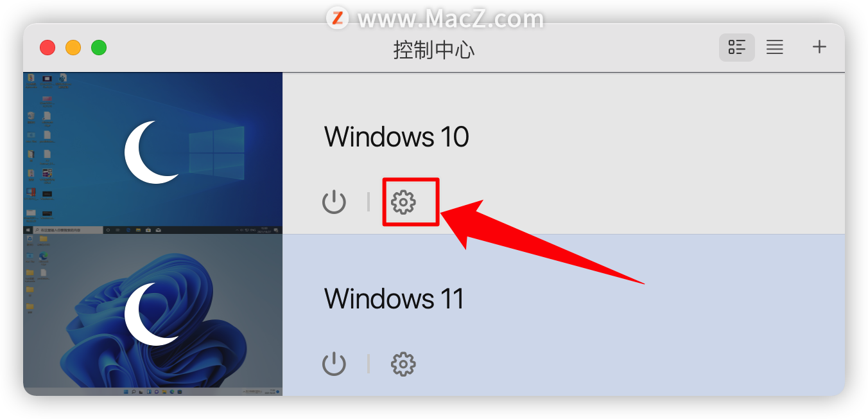Start Windows 10 with its power icon
Image resolution: width=868 pixels, height=419 pixels.
coord(334,202)
